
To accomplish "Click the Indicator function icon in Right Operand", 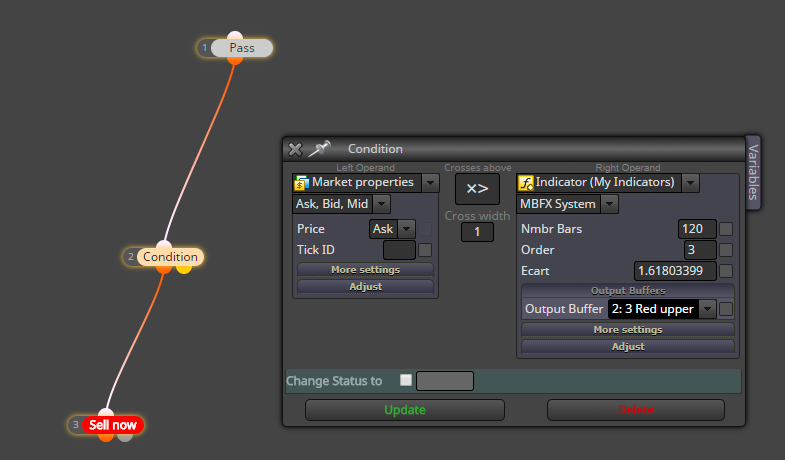I will [x=525, y=183].
